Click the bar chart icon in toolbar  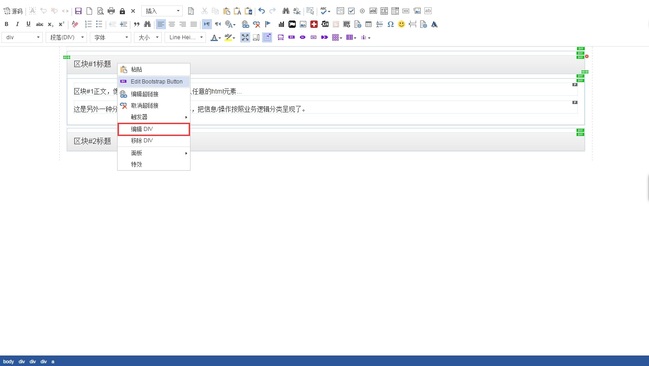coord(281,24)
